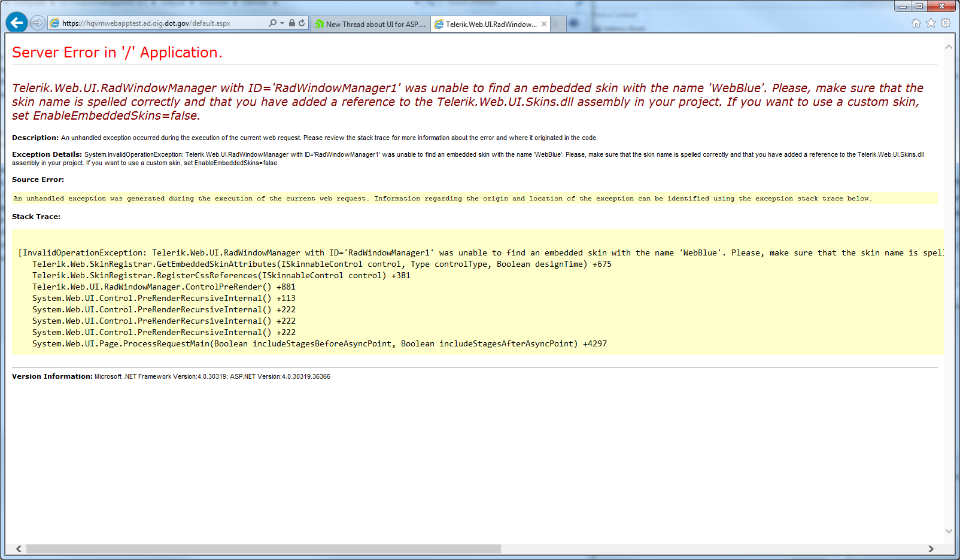Click the horizontal scrollbar left arrow

[x=19, y=549]
